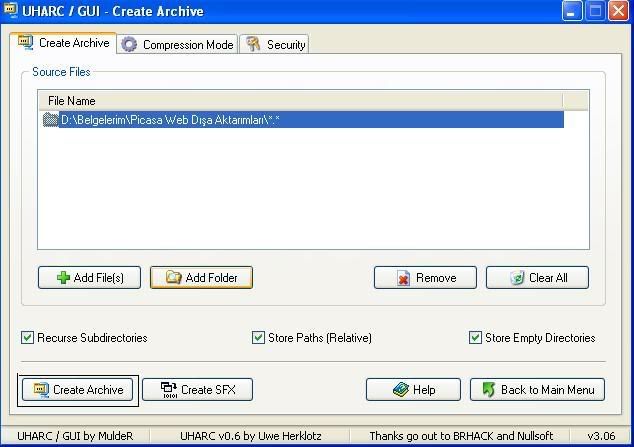
Task: Uncheck Store Paths (Relative) option
Action: [x=258, y=337]
